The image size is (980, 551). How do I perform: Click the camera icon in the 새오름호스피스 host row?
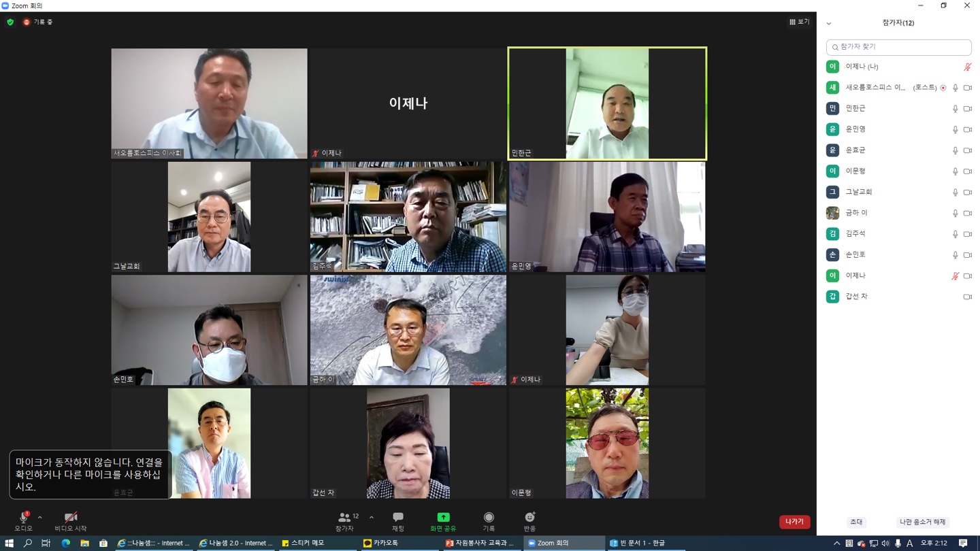click(967, 88)
